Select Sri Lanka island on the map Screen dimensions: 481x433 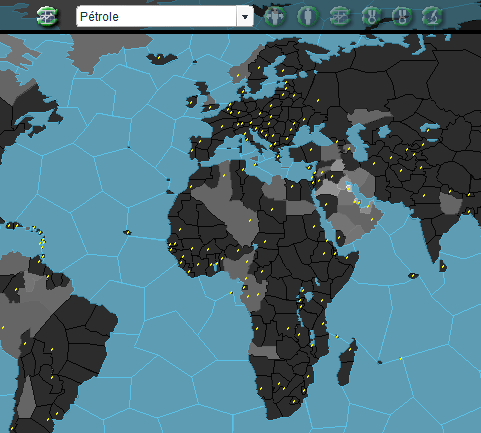pos(443,266)
